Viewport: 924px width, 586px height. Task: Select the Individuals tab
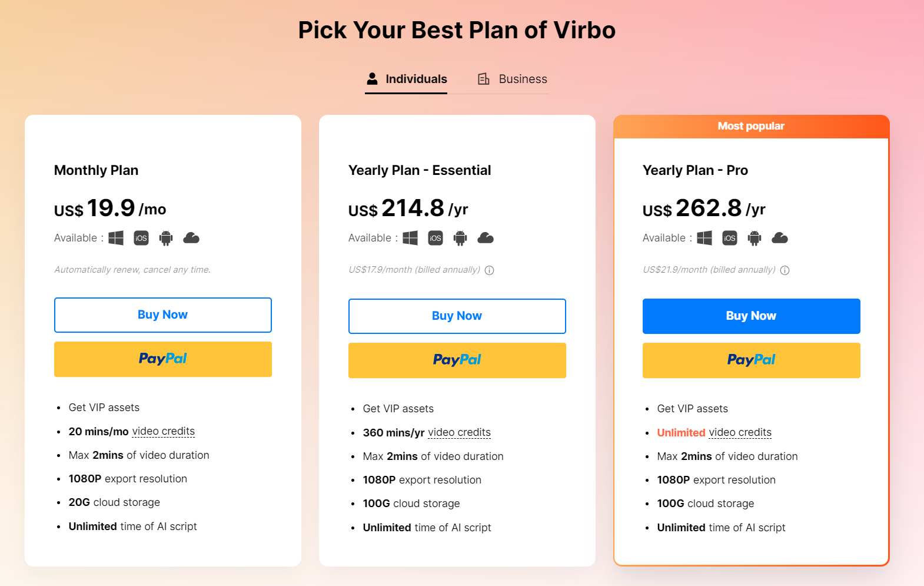416,78
